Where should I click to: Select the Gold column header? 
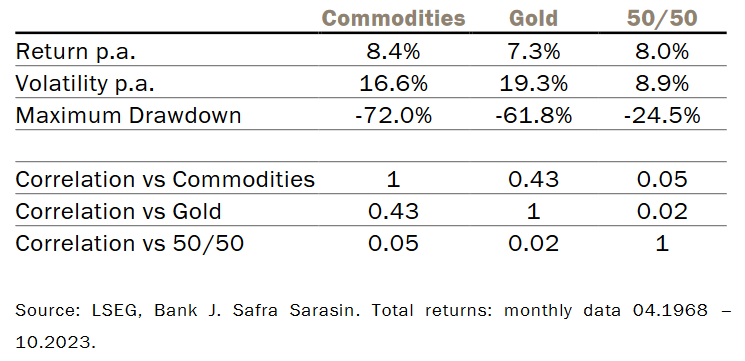pos(533,18)
